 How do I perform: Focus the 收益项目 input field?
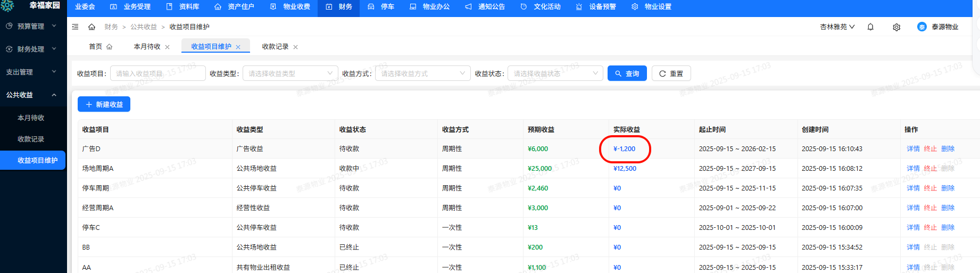[157, 73]
